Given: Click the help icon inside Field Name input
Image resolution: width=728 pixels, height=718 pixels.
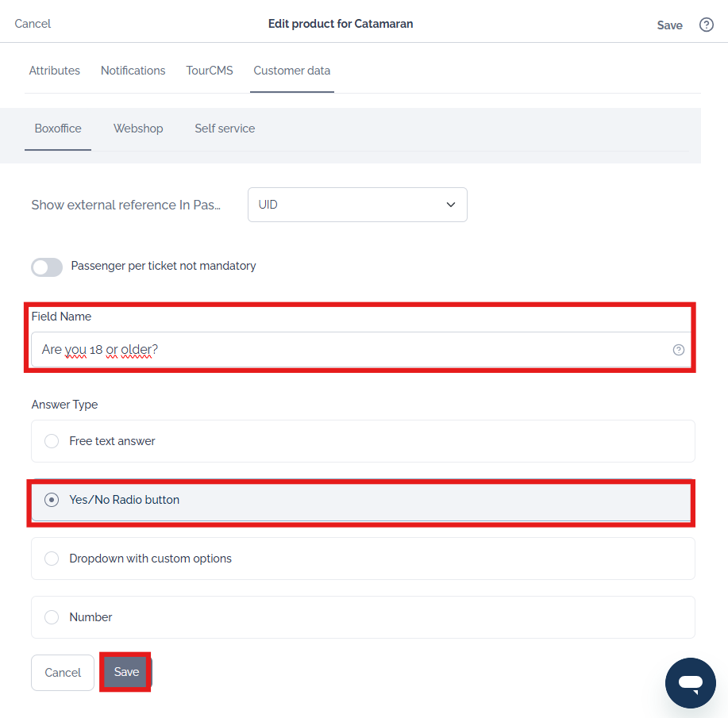Looking at the screenshot, I should [678, 350].
